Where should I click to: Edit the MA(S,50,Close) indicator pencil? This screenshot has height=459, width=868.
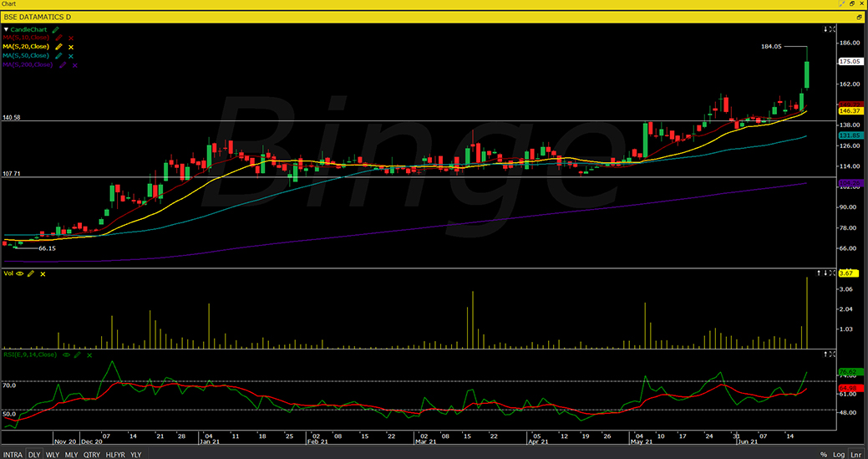(58, 55)
